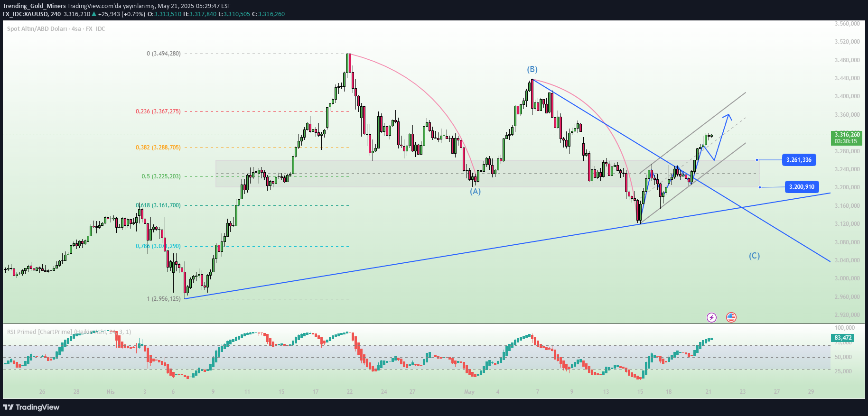868x416 pixels.
Task: Click the (C) wave label
Action: pos(755,256)
